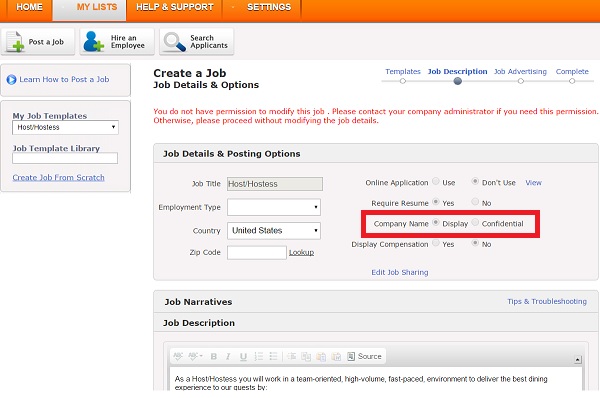Toggle bold formatting in editor
Image resolution: width=600 pixels, height=398 pixels.
coord(214,356)
